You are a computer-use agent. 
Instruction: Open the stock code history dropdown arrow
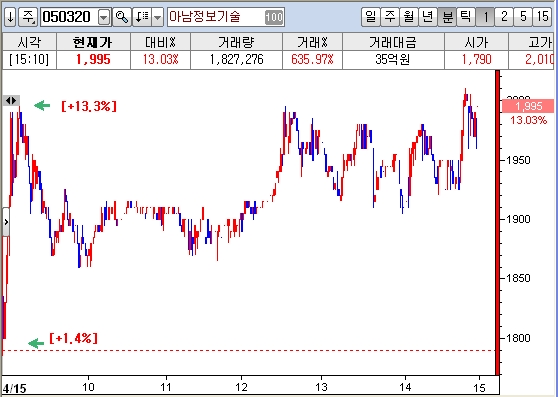coord(104,17)
